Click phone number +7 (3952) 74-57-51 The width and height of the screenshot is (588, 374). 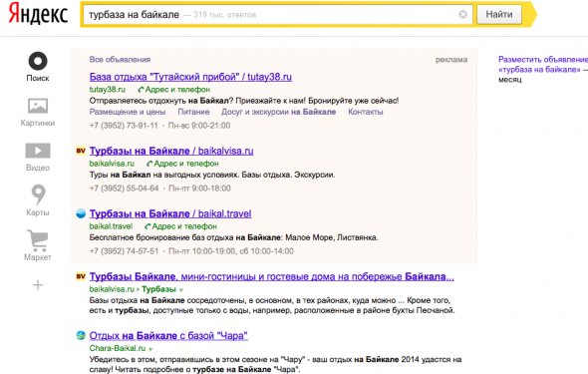[x=125, y=251]
